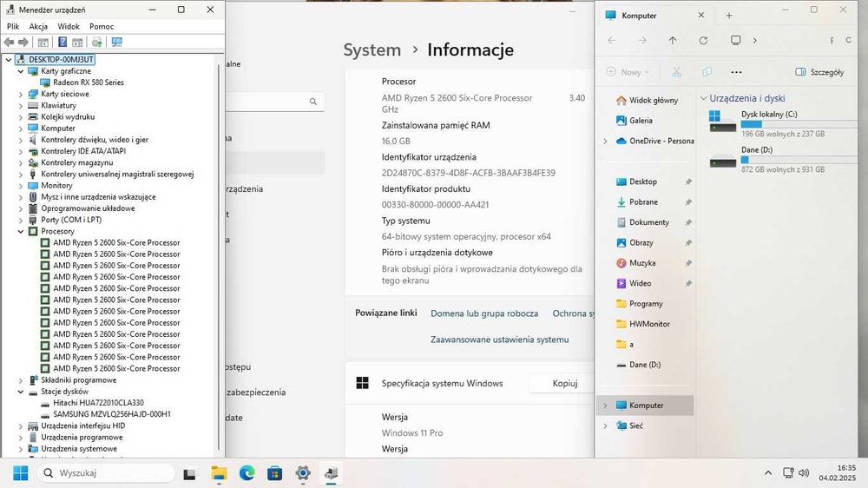Image resolution: width=868 pixels, height=488 pixels.
Task: Open the Pomoc menu
Action: (x=102, y=26)
